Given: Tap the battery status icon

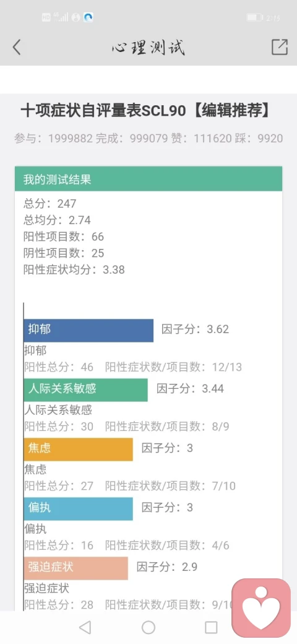Looking at the screenshot, I should click(x=254, y=17).
